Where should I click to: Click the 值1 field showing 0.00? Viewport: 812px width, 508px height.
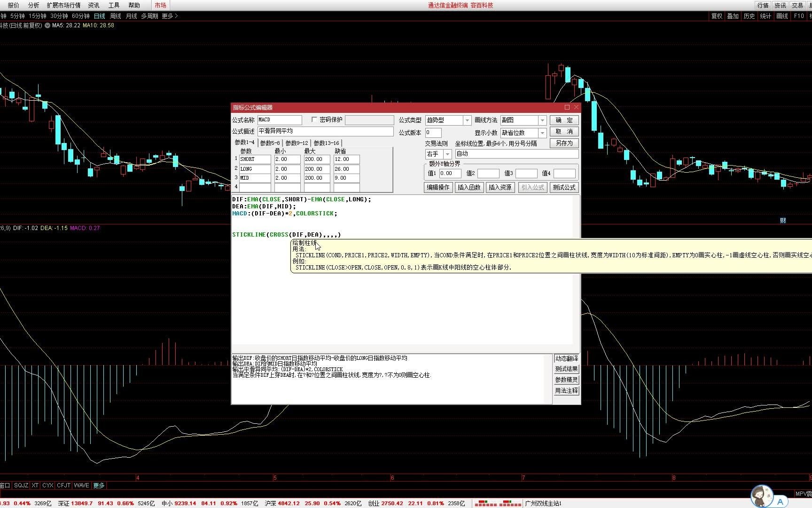(450, 174)
